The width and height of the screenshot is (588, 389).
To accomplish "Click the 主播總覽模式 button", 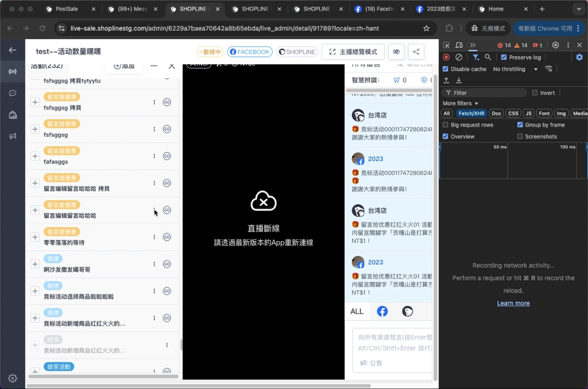I will point(353,52).
